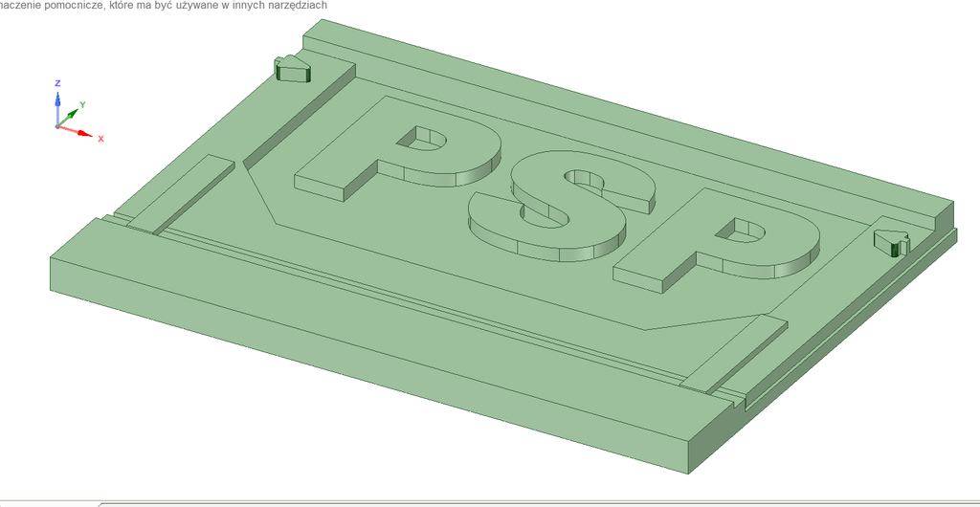Select the upper opening of the letter S
980x507 pixels.
pos(583,179)
